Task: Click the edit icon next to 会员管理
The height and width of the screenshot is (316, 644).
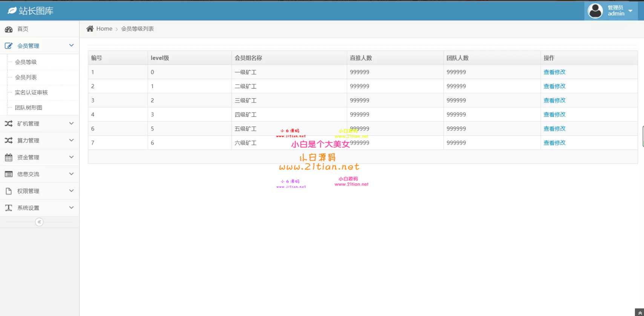Action: pos(9,46)
